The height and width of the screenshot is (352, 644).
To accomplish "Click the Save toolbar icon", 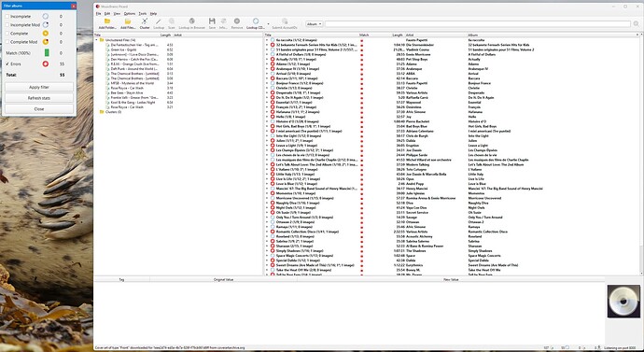I will point(212,21).
